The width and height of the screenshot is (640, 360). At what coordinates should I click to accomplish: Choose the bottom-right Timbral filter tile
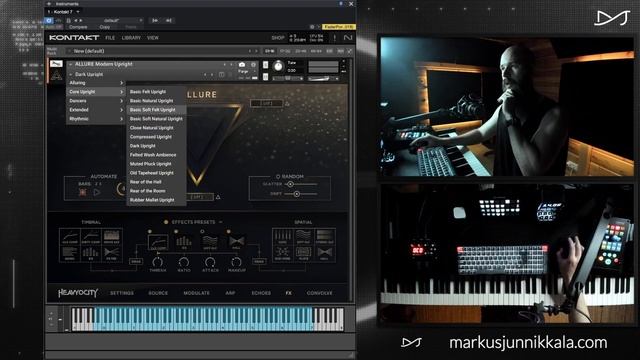pyautogui.click(x=111, y=253)
